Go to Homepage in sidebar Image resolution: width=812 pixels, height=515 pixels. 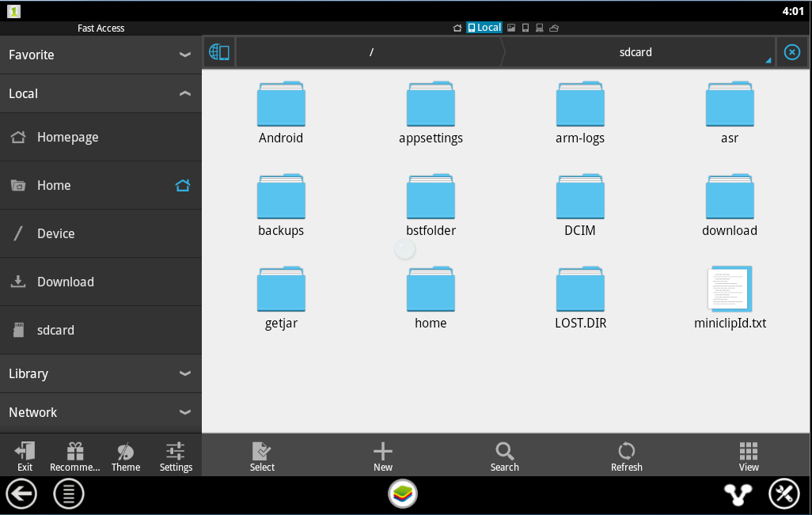pos(101,137)
